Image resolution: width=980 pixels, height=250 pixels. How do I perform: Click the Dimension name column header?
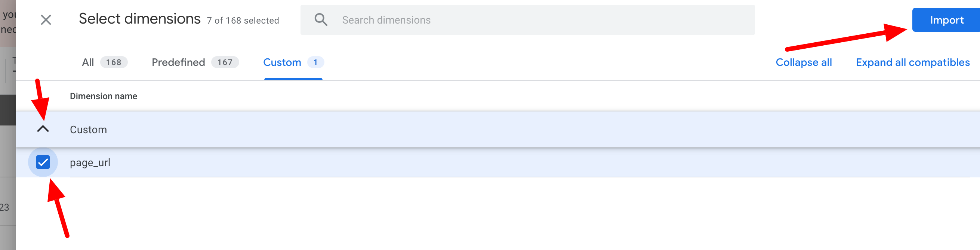click(x=104, y=96)
